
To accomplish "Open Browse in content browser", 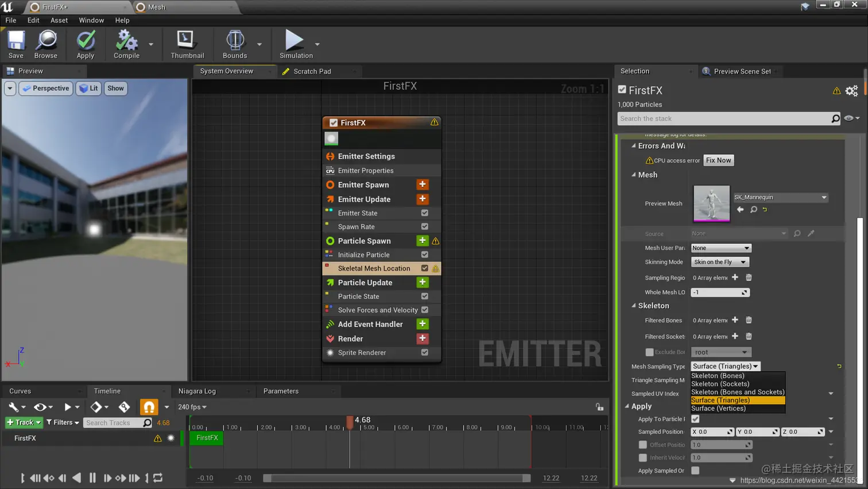I will [46, 44].
